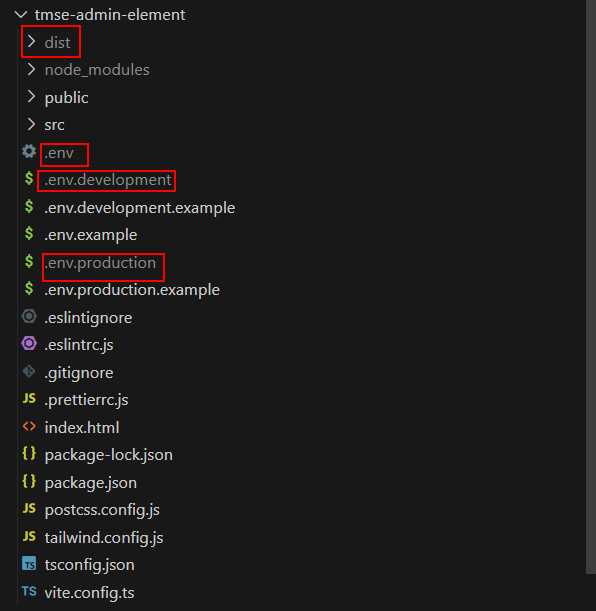This screenshot has height=611, width=596.
Task: Click the gear icon beside .env
Action: [x=29, y=152]
